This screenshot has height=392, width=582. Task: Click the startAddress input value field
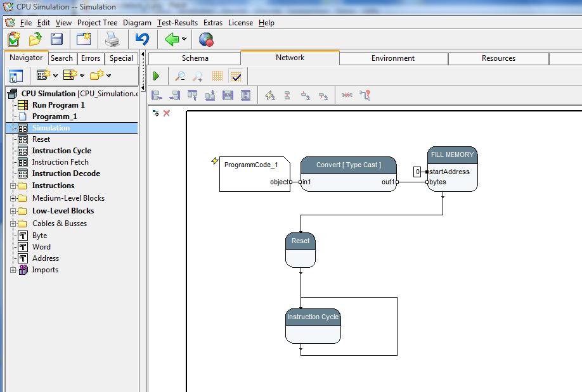(417, 172)
